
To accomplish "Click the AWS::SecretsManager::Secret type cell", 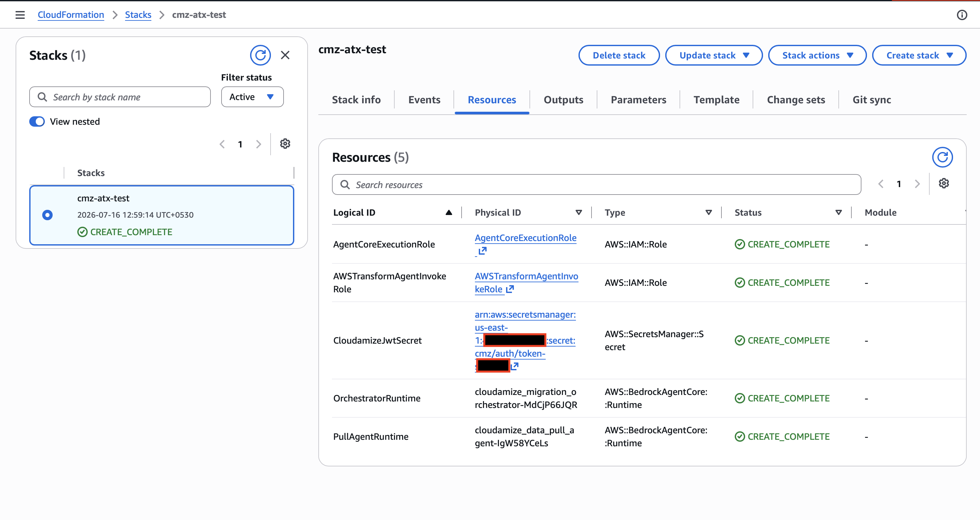I will pyautogui.click(x=654, y=340).
